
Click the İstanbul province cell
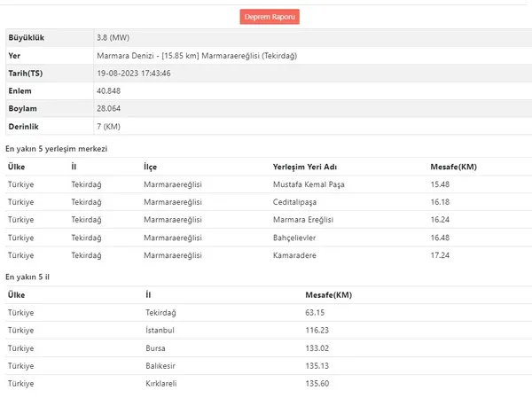click(x=160, y=331)
